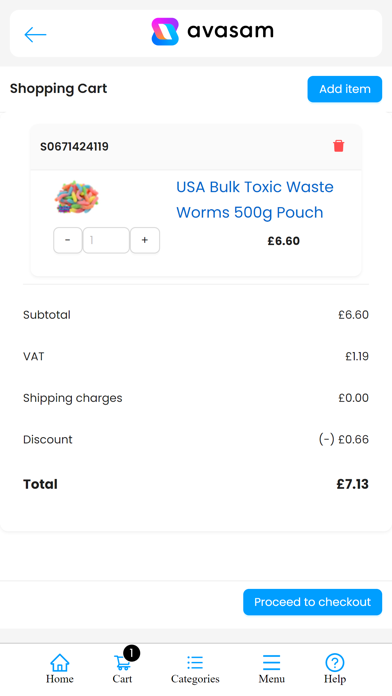Decrease quantity with the minus button
392x696 pixels.
tap(67, 240)
